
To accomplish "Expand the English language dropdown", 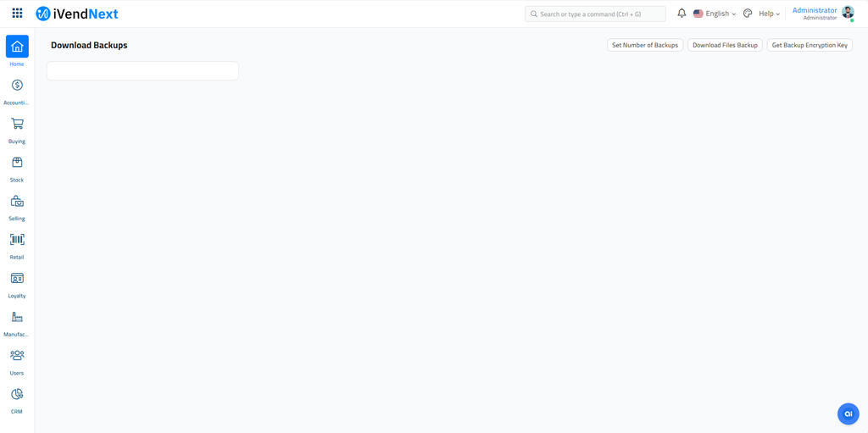I will 721,14.
